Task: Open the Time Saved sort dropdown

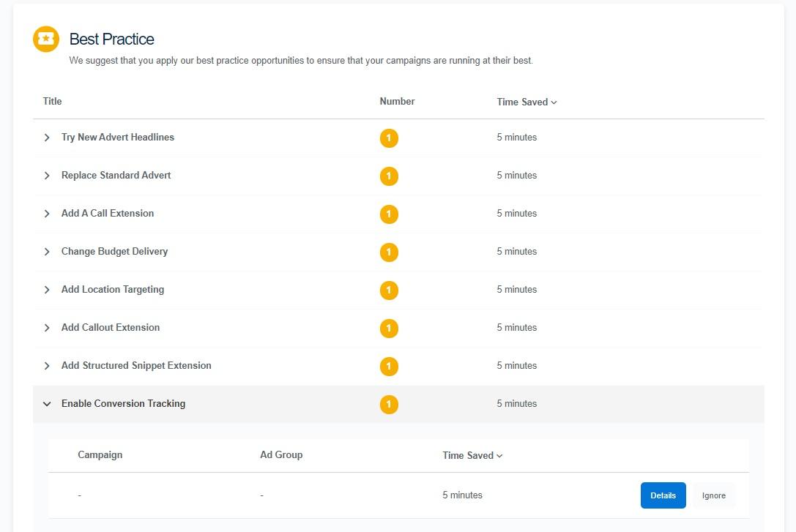Action: (x=527, y=102)
